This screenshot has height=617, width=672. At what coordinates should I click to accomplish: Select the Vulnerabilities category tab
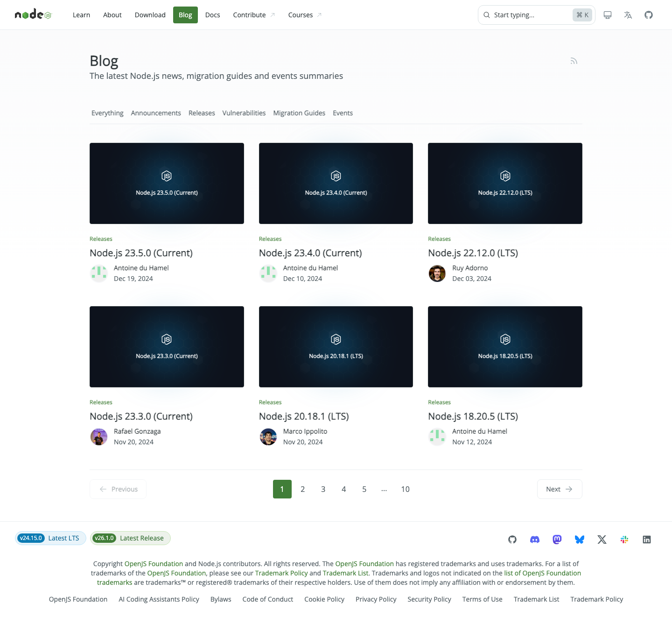click(x=244, y=113)
